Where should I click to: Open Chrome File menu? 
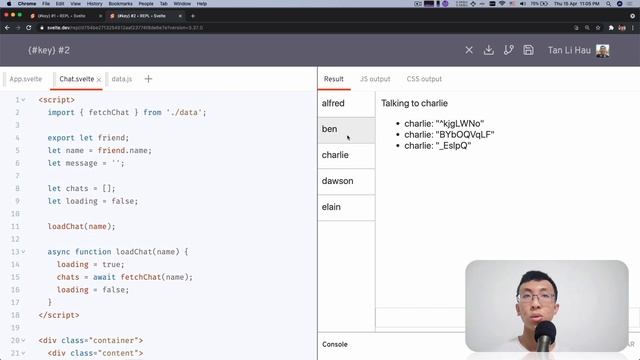coord(46,4)
